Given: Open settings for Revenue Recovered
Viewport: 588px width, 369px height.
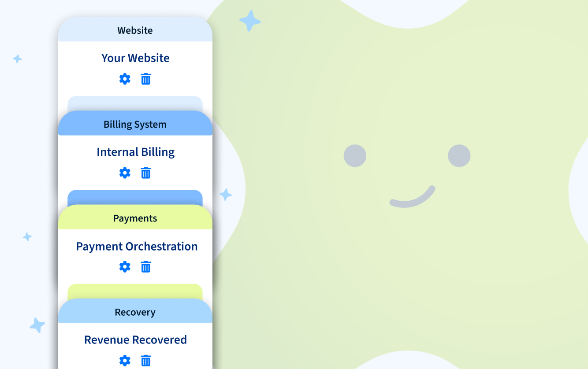Looking at the screenshot, I should coord(125,360).
